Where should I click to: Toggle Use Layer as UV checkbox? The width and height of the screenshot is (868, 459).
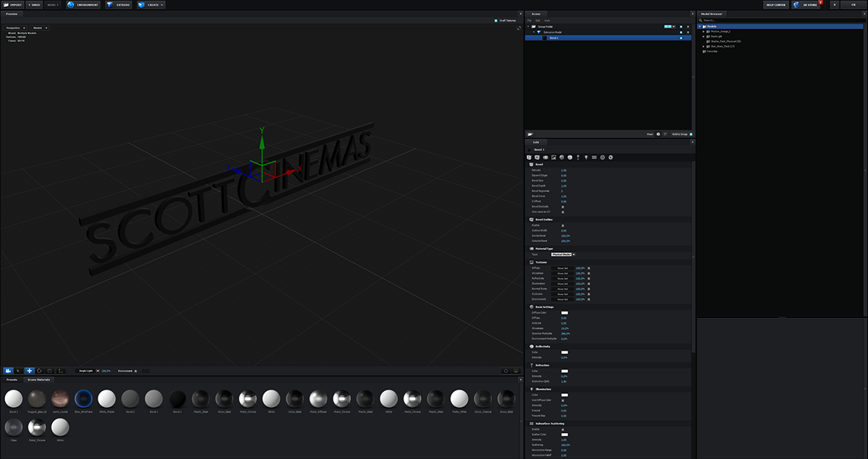(x=563, y=211)
